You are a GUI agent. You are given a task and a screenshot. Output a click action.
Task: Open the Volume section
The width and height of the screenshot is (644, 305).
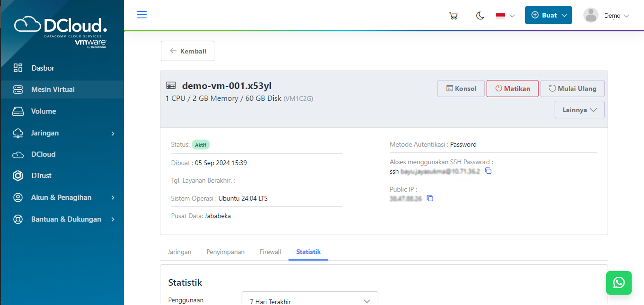pos(43,111)
